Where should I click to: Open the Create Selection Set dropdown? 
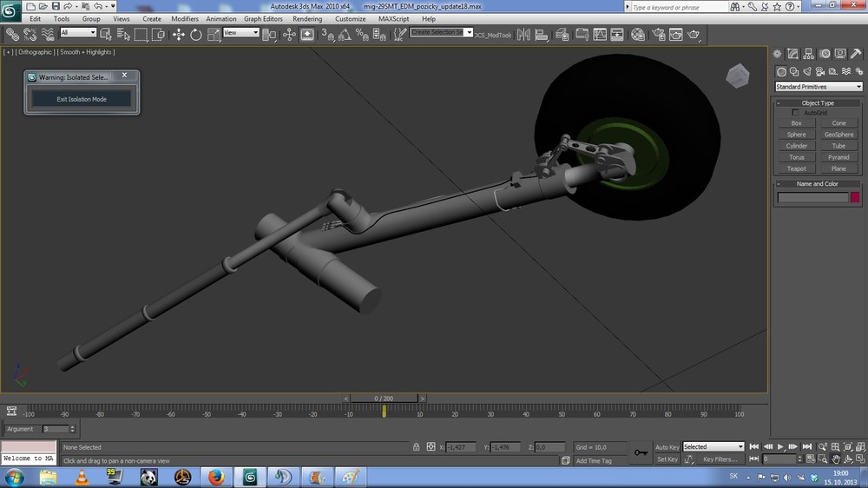tap(441, 32)
